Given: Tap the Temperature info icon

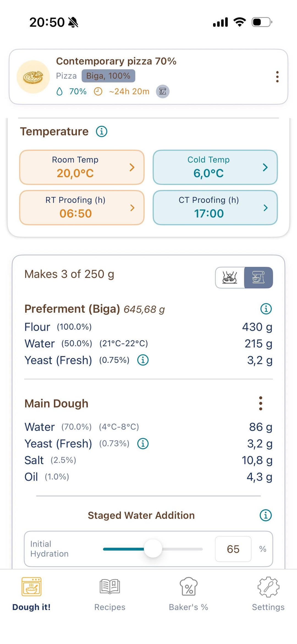Looking at the screenshot, I should click(101, 131).
